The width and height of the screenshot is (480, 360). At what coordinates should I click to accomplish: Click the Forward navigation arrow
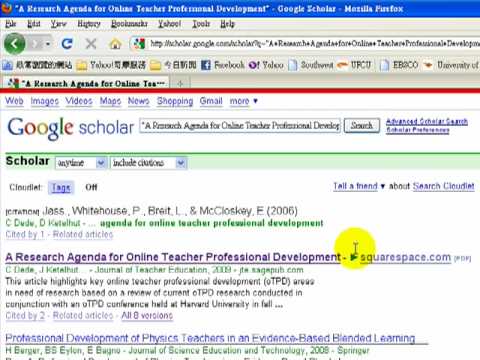click(x=36, y=44)
